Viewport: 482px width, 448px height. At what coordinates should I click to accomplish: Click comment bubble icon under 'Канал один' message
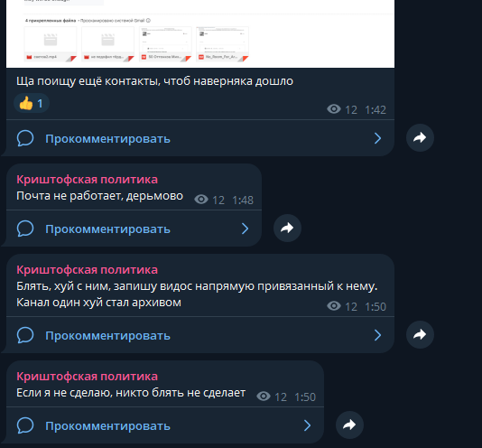coord(25,335)
